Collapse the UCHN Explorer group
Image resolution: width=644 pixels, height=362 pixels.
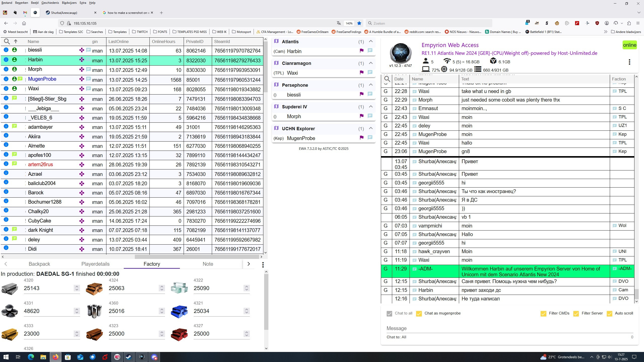click(371, 128)
